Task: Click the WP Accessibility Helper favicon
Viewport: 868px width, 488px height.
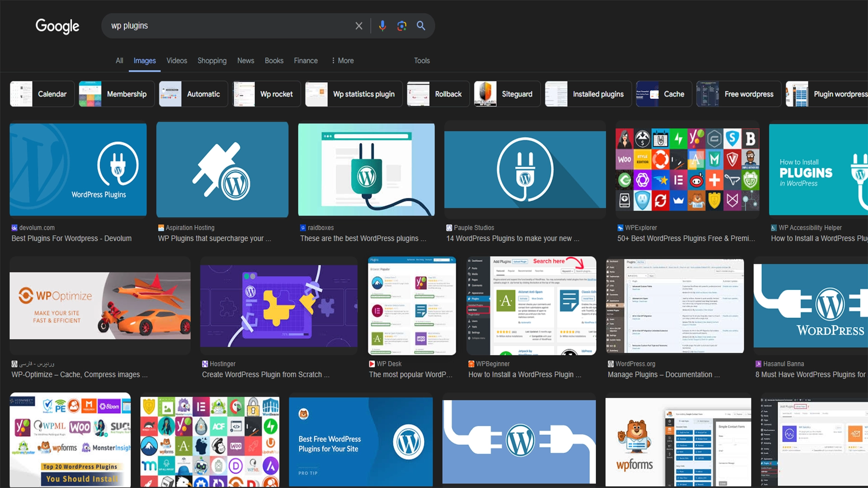Action: [774, 228]
